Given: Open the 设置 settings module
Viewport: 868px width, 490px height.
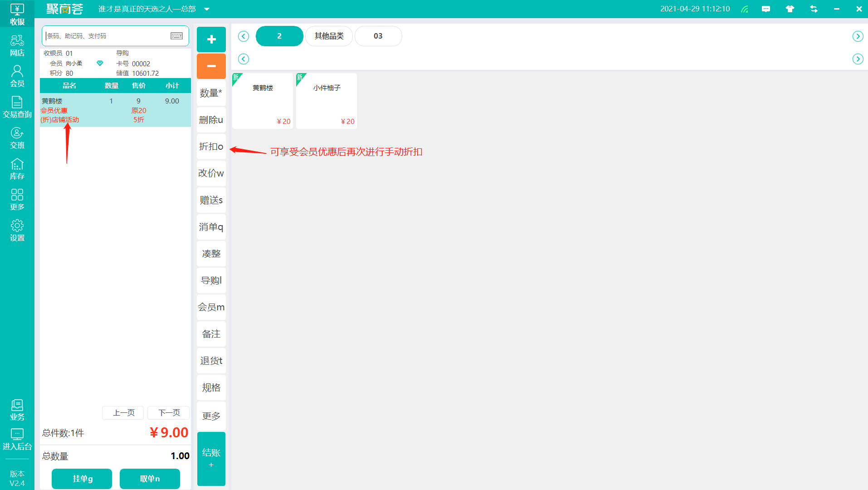Looking at the screenshot, I should tap(17, 230).
